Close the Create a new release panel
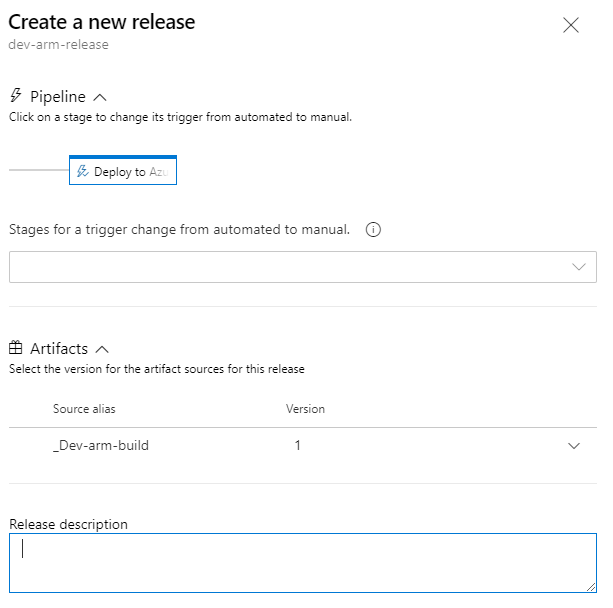 (571, 26)
